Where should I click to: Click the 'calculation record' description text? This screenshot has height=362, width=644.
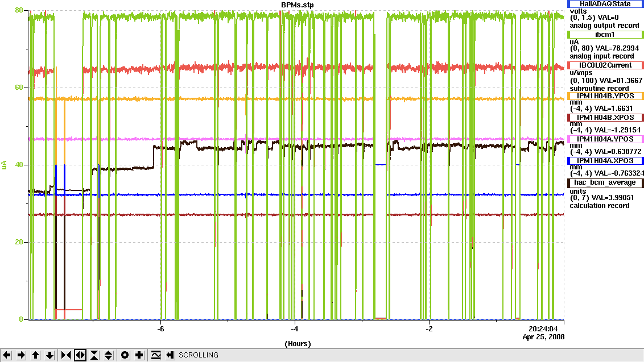(x=599, y=205)
